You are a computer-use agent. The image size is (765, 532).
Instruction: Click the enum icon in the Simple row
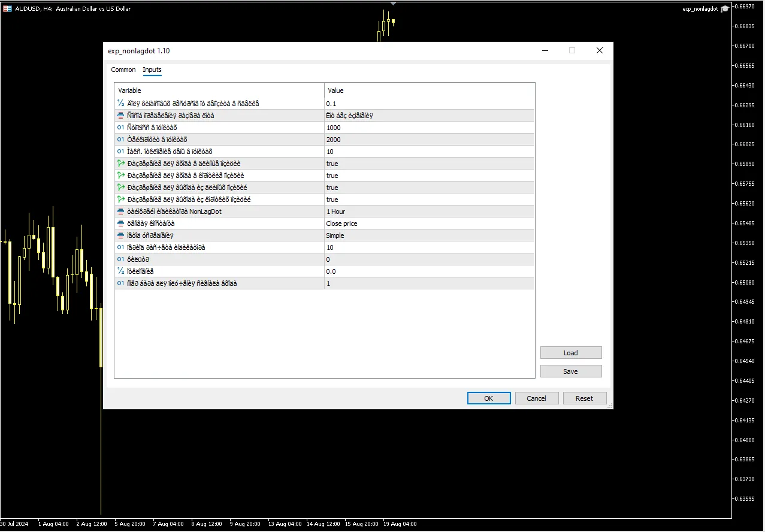(121, 235)
